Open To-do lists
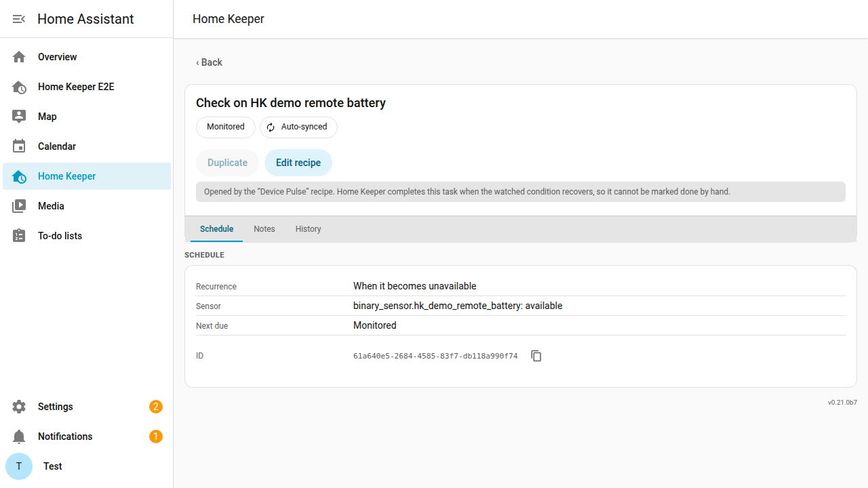The image size is (868, 488). point(87,236)
